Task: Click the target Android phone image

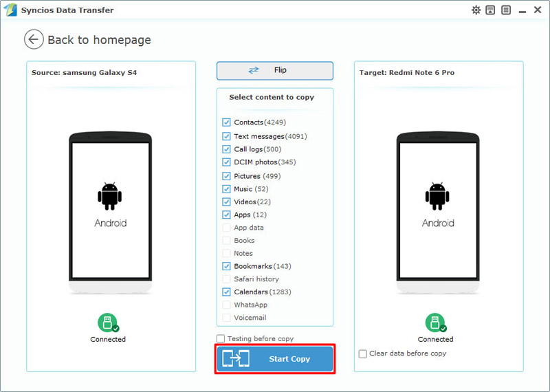Action: pos(438,213)
